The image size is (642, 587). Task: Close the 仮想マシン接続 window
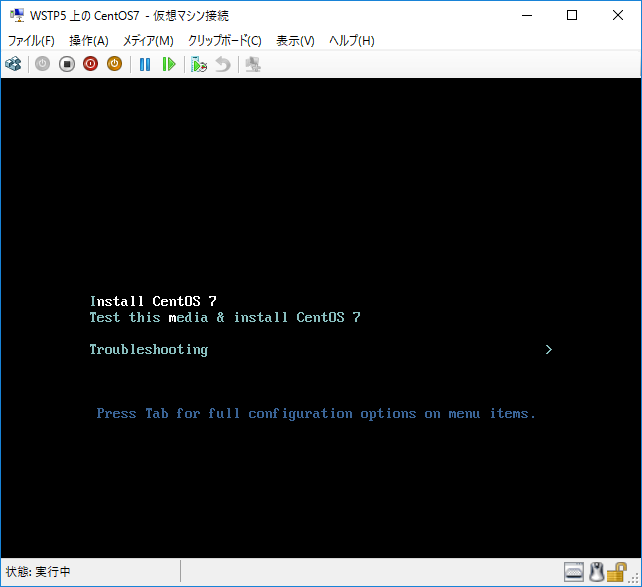pos(618,16)
